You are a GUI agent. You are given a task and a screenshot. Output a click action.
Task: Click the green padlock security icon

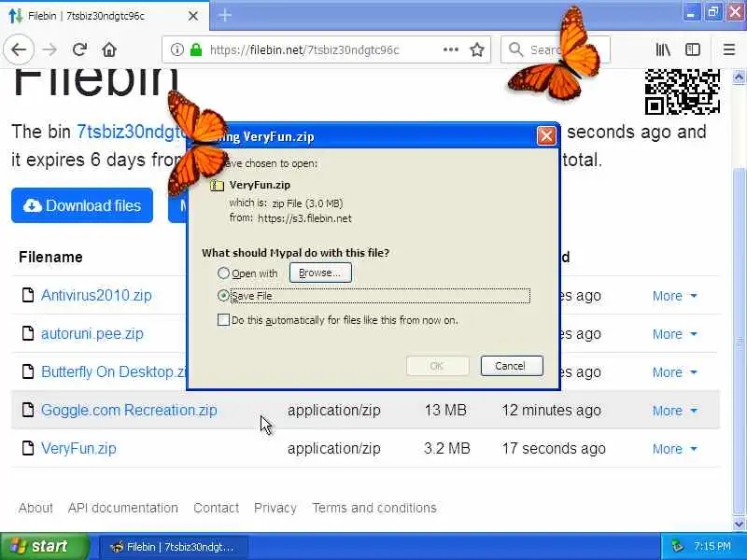196,49
